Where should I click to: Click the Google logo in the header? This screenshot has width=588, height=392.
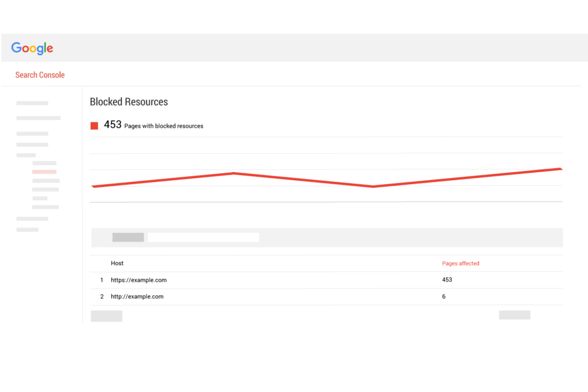tap(32, 48)
